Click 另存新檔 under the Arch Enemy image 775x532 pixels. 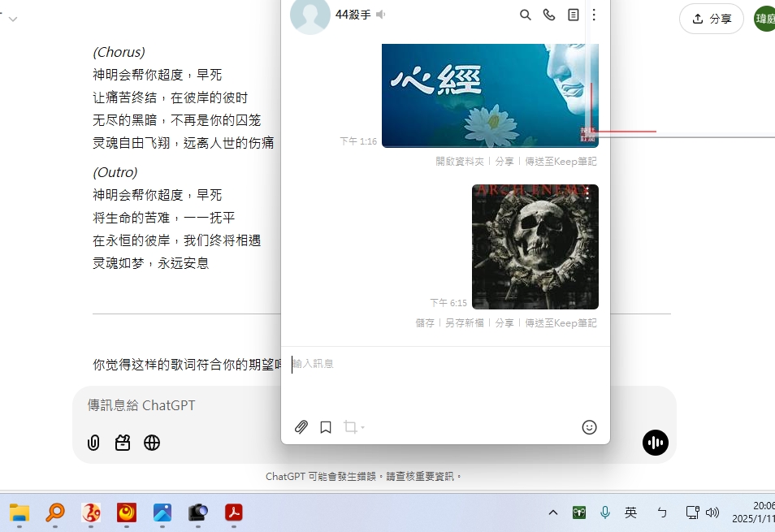pyautogui.click(x=465, y=323)
